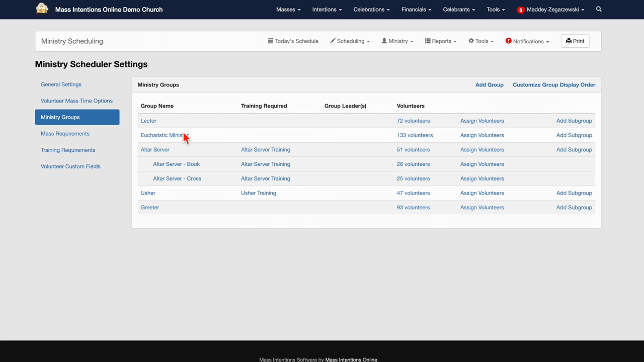The image size is (644, 362).
Task: Click Mass Intentions Online footer link
Action: 351,359
